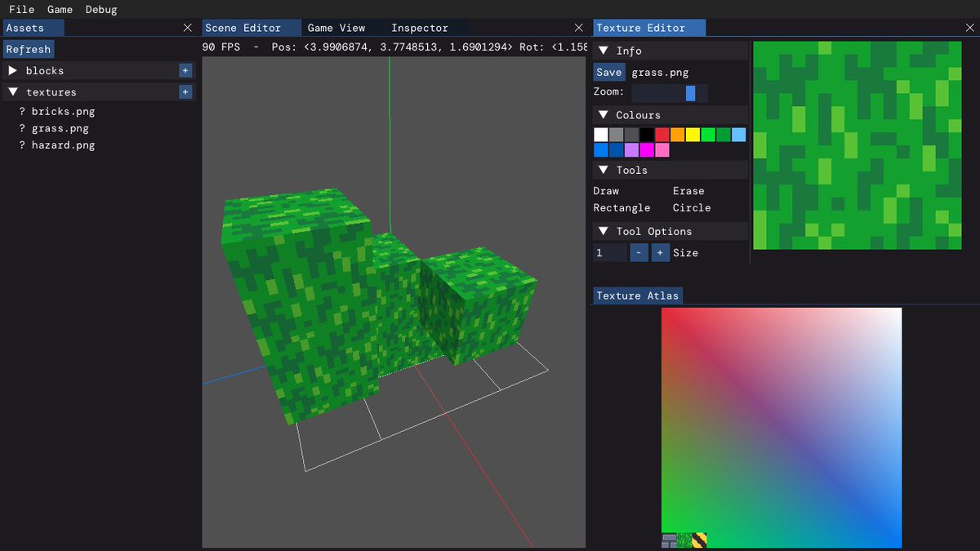The image size is (980, 551).
Task: Open the Game menu
Action: (60, 10)
